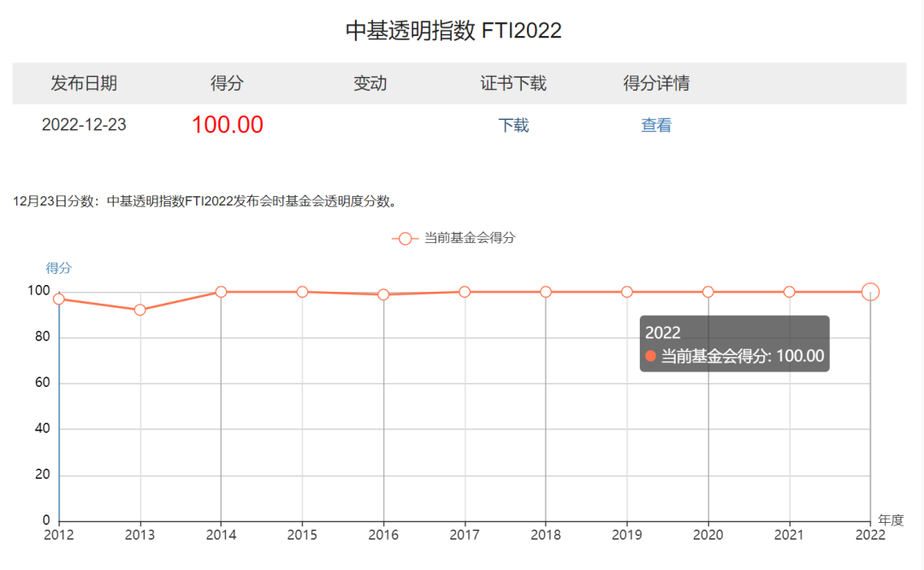Click the 得分详情 column header
Viewport: 924px width, 570px height.
(656, 83)
